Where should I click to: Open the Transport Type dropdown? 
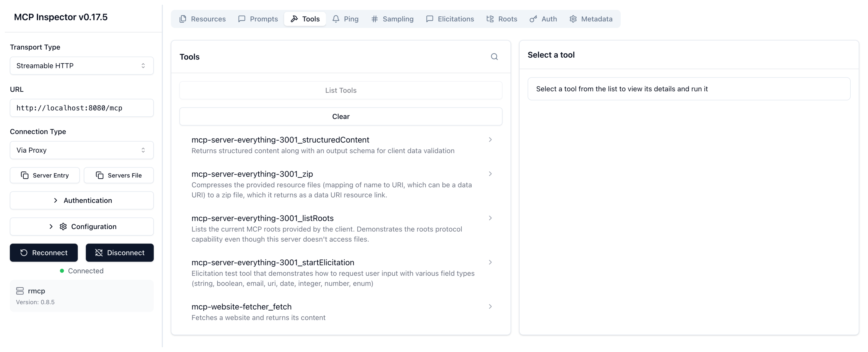tap(82, 66)
